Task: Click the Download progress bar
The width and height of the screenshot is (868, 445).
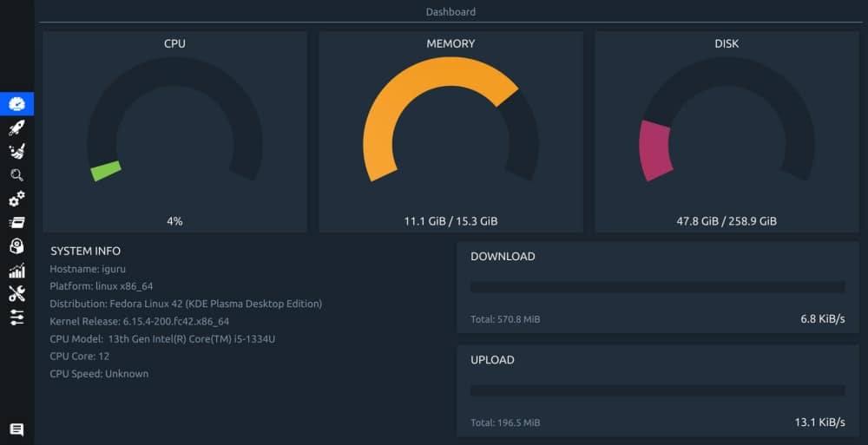Action: [657, 287]
